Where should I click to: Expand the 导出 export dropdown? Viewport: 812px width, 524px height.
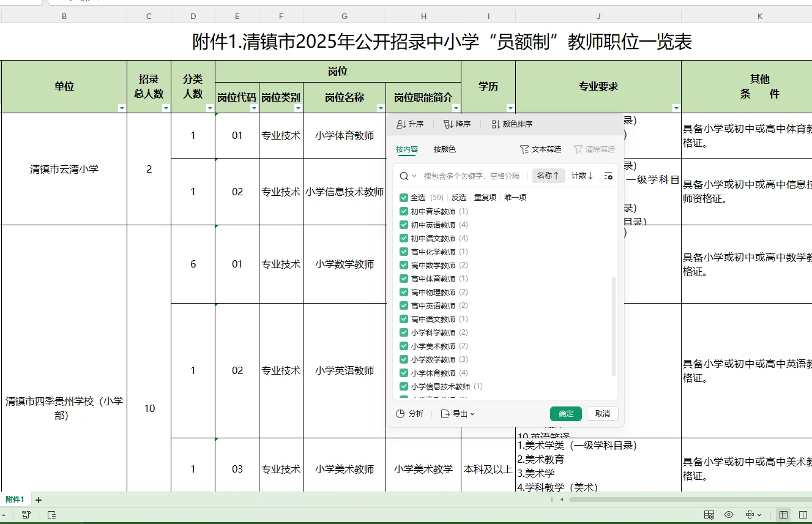(458, 414)
